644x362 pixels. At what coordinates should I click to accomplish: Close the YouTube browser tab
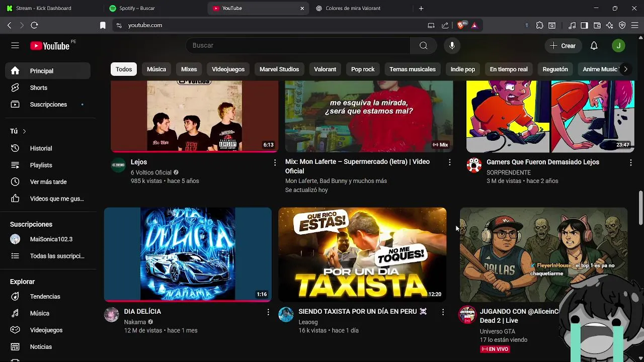tap(302, 8)
